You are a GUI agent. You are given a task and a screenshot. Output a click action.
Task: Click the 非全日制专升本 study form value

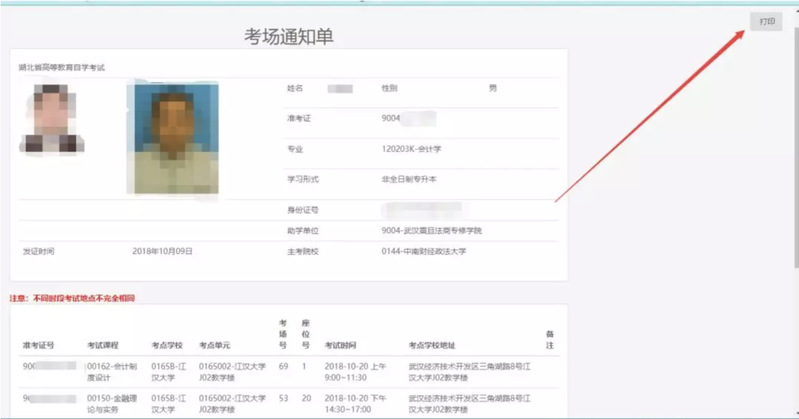click(x=409, y=179)
